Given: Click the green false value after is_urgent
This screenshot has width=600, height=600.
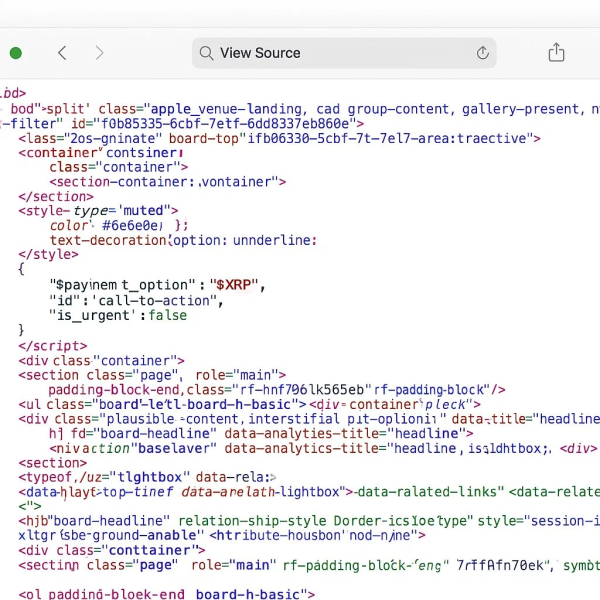Looking at the screenshot, I should pyautogui.click(x=168, y=315).
